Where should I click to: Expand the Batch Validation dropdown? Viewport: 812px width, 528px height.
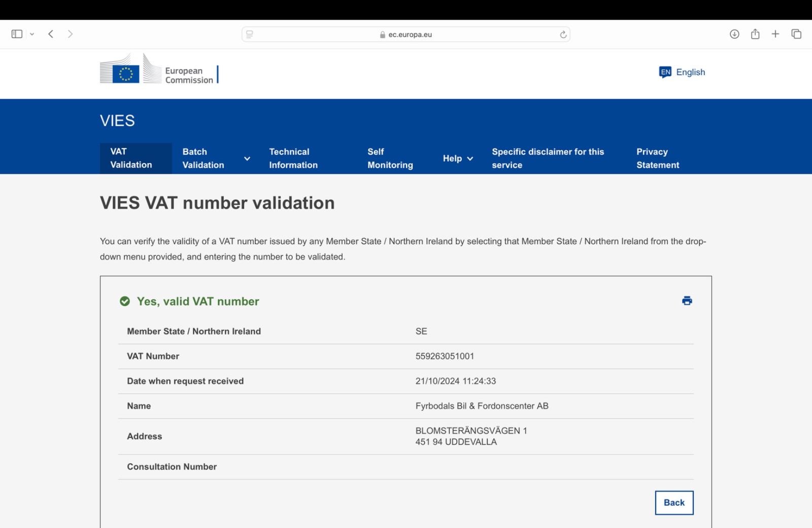[x=247, y=158]
